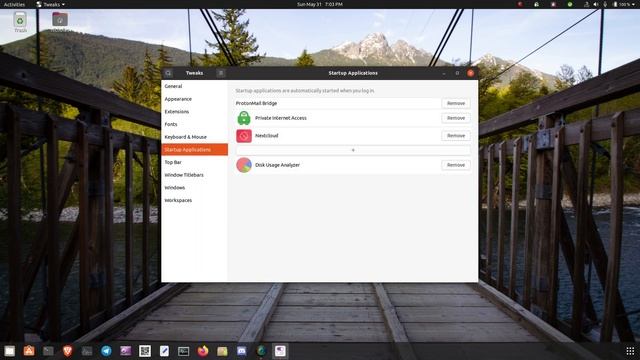Click the Nextcloud label
640x360 pixels.
coord(267,136)
